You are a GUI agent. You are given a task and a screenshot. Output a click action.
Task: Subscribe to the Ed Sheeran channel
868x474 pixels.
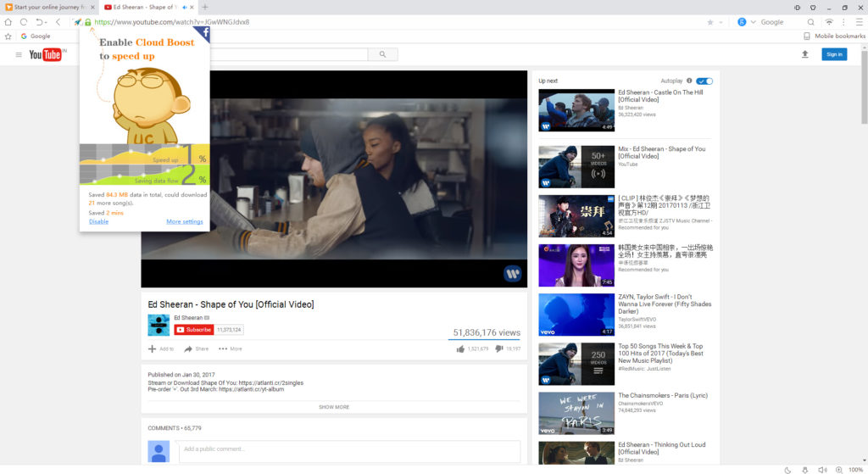(x=194, y=330)
